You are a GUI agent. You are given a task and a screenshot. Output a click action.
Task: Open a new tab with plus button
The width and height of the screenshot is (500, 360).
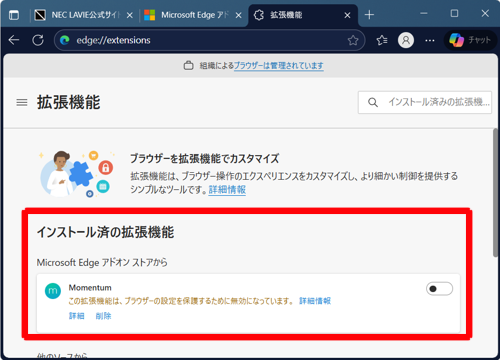pyautogui.click(x=369, y=15)
